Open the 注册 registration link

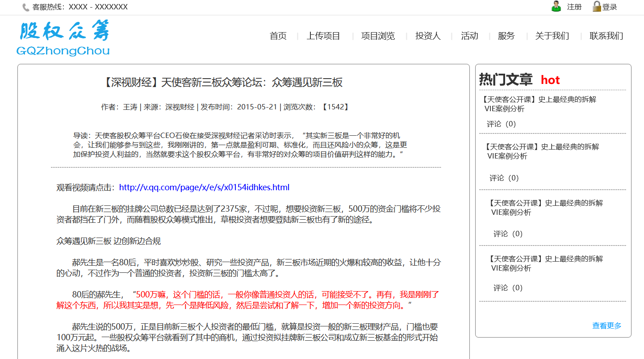pos(574,7)
